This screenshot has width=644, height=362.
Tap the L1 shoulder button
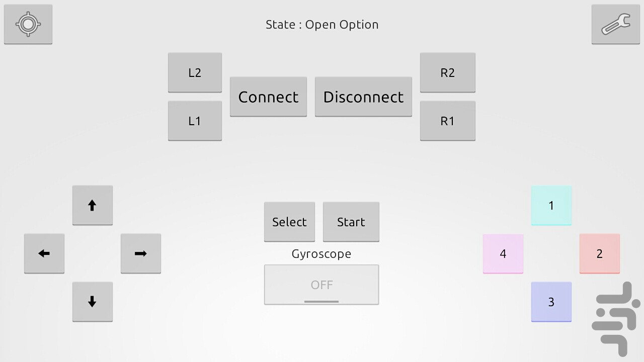[x=195, y=121]
